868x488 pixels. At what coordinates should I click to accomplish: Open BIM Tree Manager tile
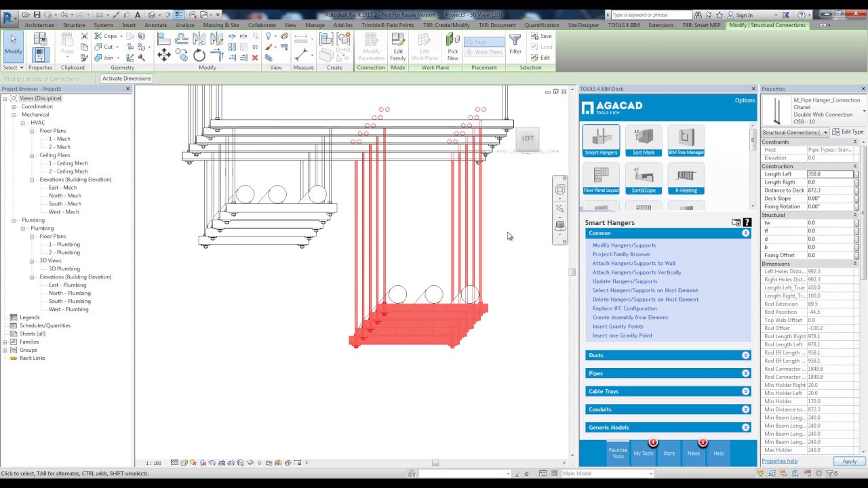pos(686,141)
